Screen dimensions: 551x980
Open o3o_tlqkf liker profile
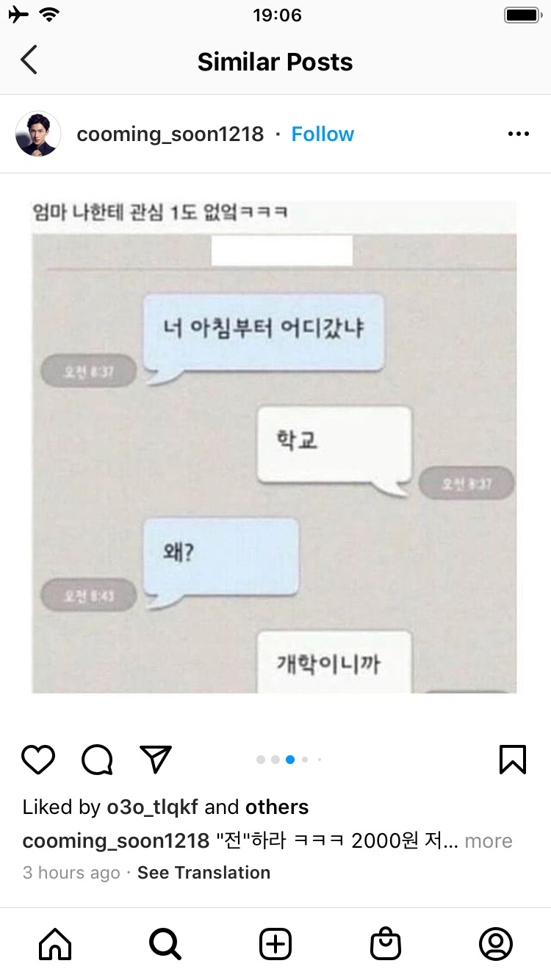(x=152, y=807)
